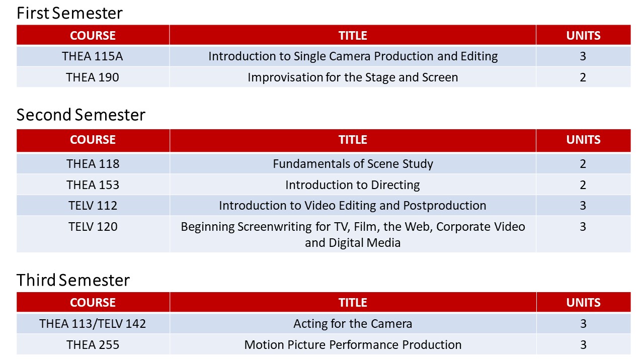This screenshot has height=362, width=644.
Task: Click the Acting for the Camera title
Action: tap(353, 324)
